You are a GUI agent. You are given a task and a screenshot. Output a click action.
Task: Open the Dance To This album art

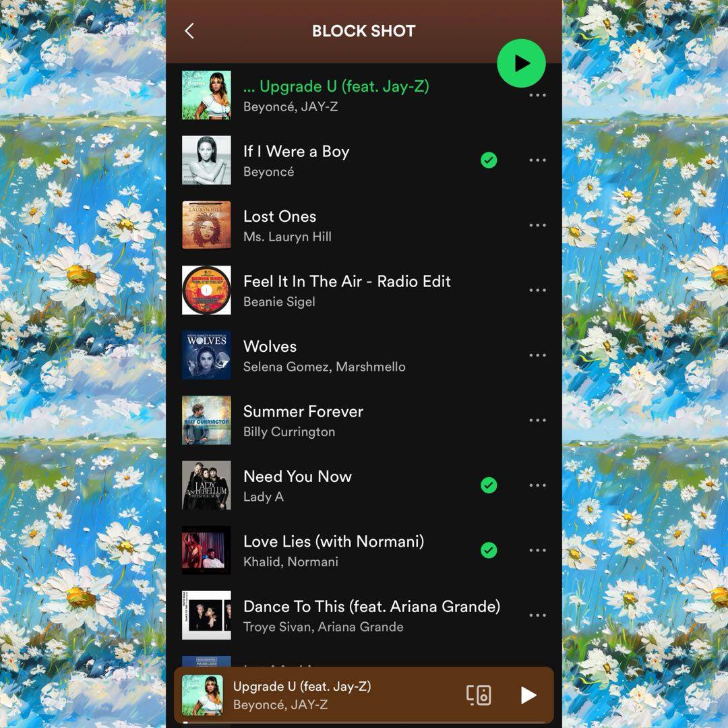[206, 615]
